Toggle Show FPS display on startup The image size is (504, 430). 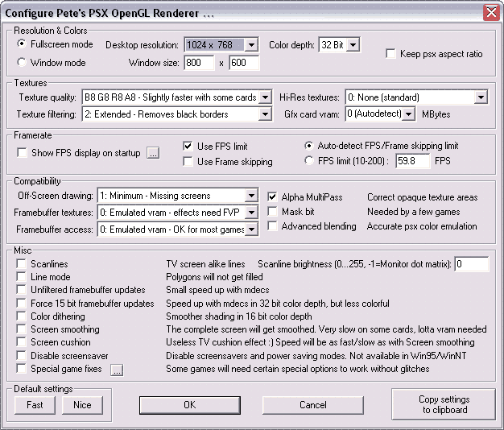tap(22, 153)
